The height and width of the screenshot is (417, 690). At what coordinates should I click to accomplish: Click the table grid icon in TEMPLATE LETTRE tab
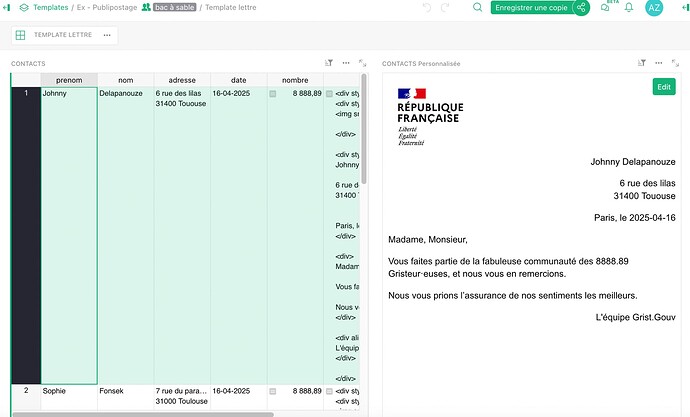(x=20, y=35)
